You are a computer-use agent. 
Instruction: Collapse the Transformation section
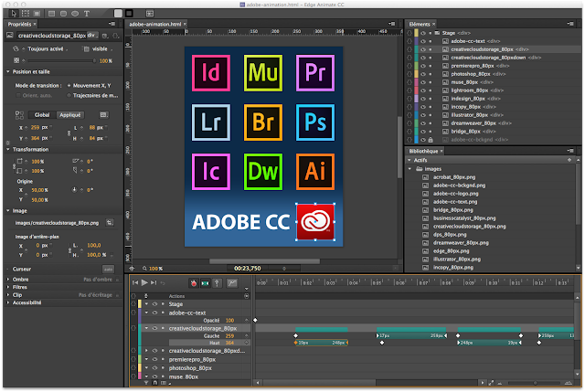[8, 149]
